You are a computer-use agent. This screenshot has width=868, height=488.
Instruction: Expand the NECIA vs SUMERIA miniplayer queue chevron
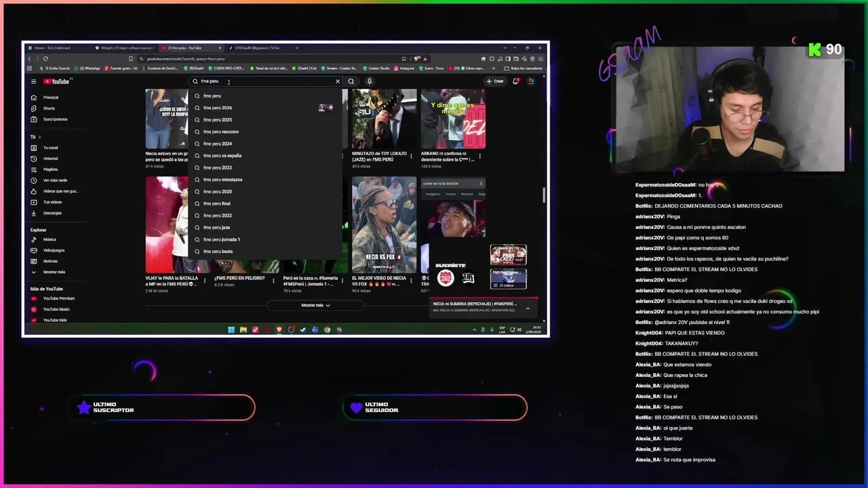coord(528,308)
